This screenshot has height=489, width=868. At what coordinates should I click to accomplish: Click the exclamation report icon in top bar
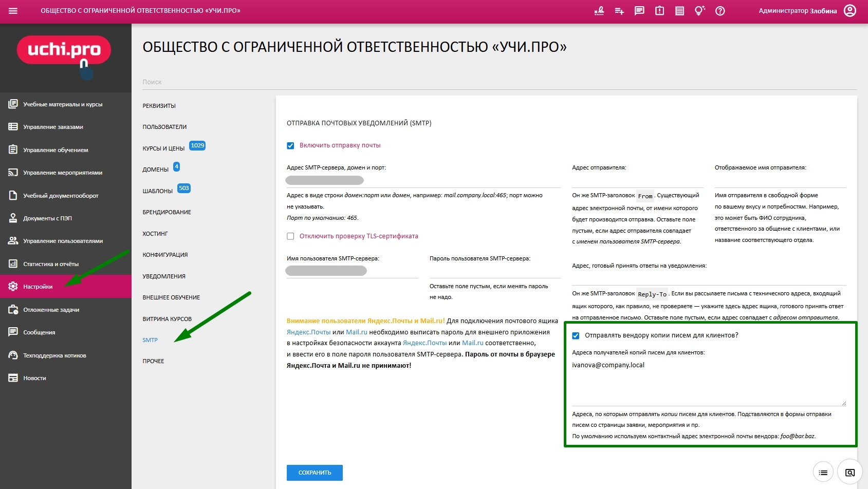coord(659,11)
